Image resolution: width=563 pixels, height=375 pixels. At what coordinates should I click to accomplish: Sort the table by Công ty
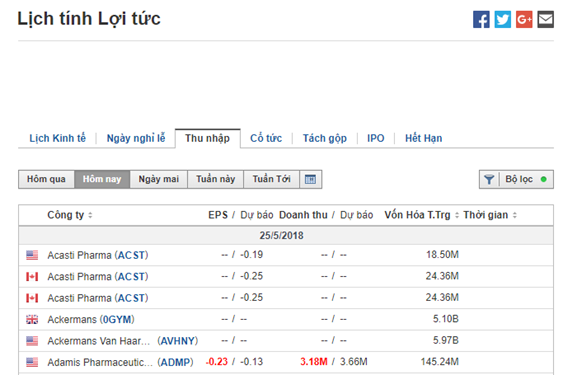pos(70,215)
